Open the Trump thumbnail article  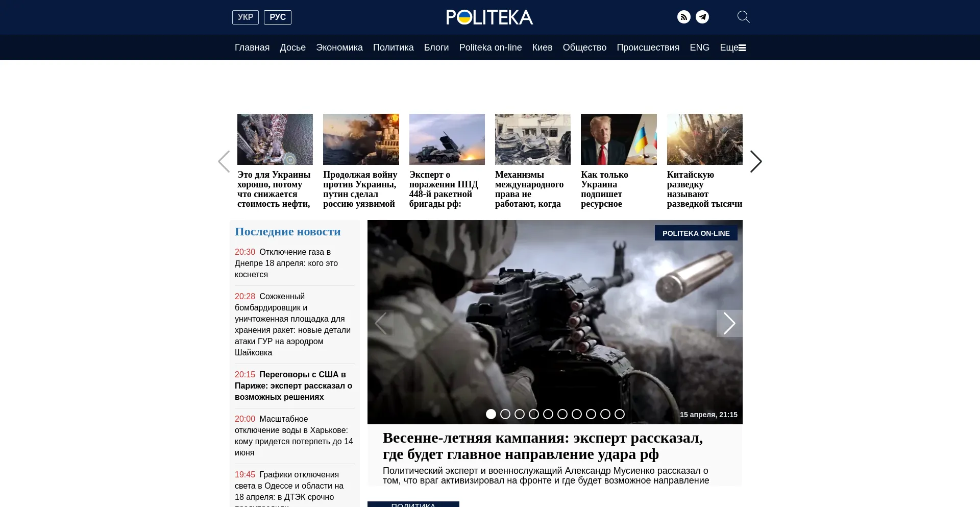tap(619, 139)
